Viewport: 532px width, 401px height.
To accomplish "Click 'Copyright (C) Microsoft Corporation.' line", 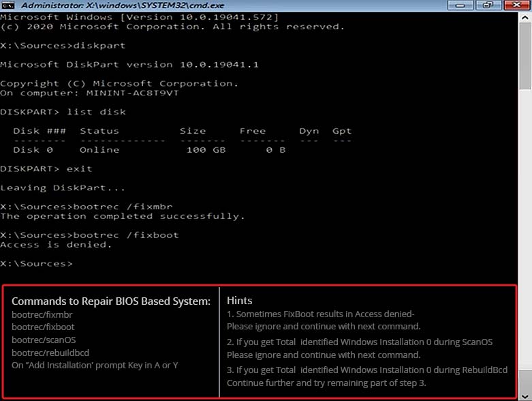I will [x=119, y=83].
